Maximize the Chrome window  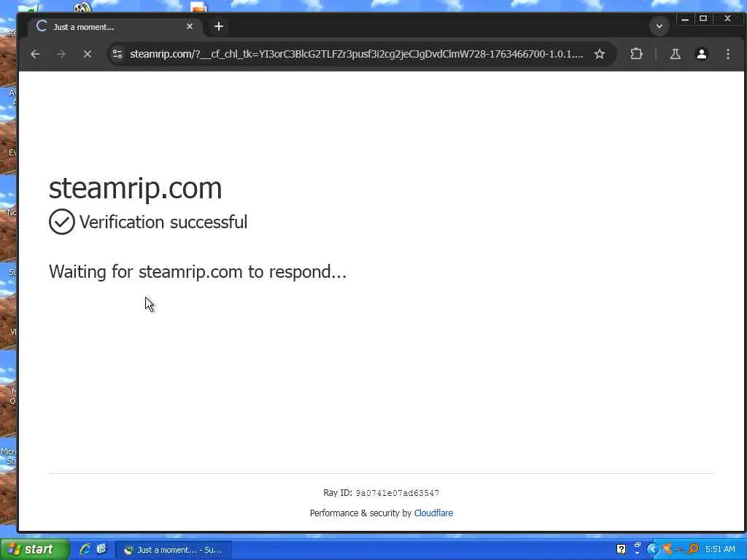pos(703,19)
